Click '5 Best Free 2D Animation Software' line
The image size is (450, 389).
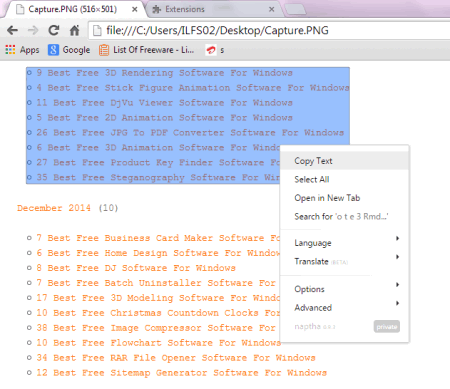pos(164,118)
